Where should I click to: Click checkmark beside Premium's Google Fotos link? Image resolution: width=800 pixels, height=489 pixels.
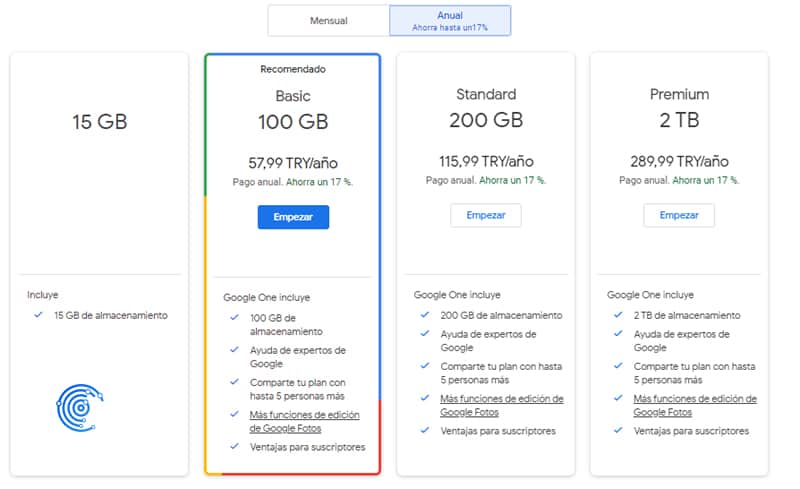pyautogui.click(x=618, y=398)
